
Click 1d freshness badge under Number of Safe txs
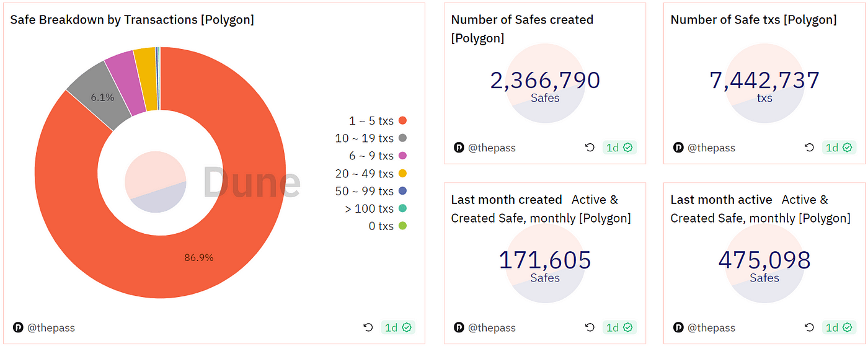click(839, 148)
